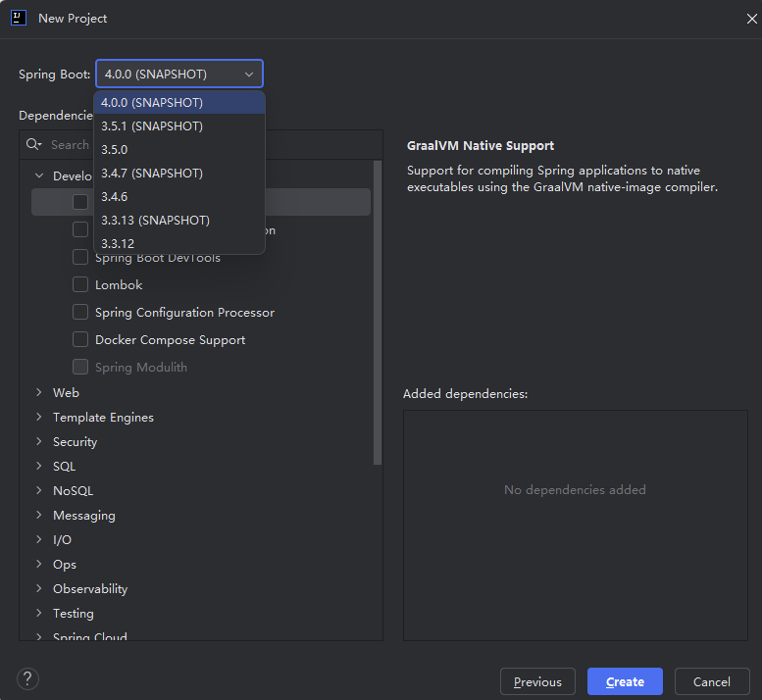Click the Previous button
The height and width of the screenshot is (700, 762).
(537, 681)
